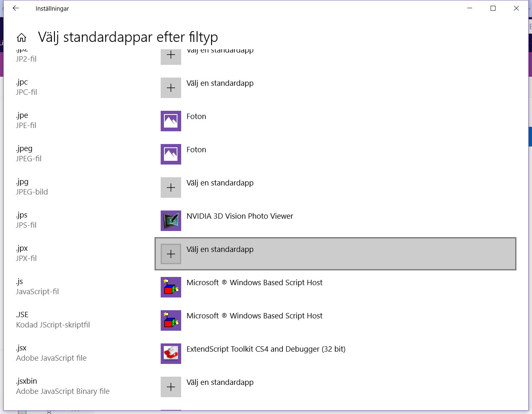Viewport: 532px width, 414px height.
Task: Minimize the Inställningar window
Action: click(x=470, y=8)
